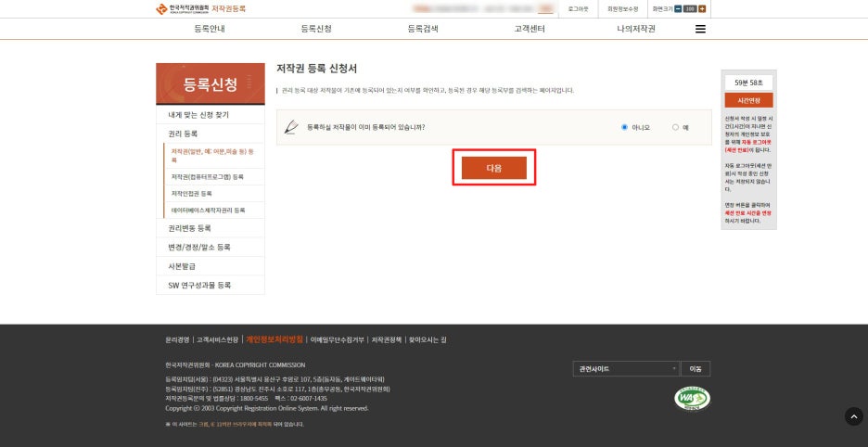The width and height of the screenshot is (868, 447).
Task: Open the hamburger full menu icon
Action: pyautogui.click(x=700, y=30)
